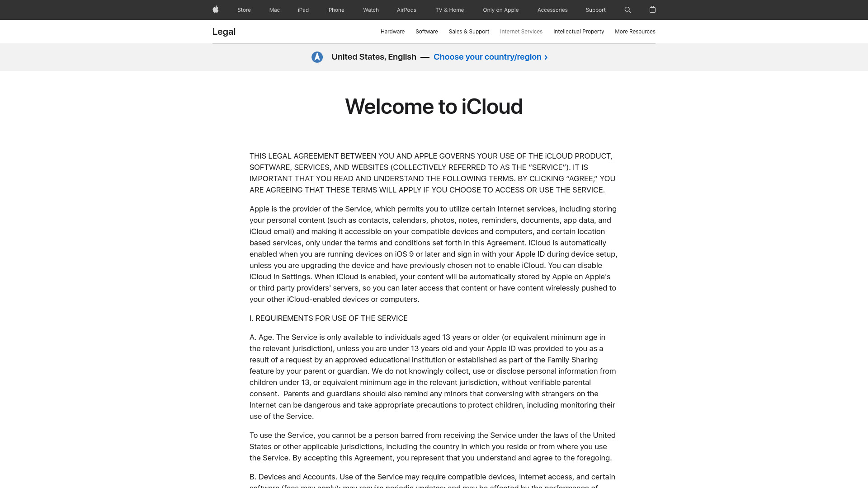
Task: Click 'I. REQUIREMENTS FOR USE OF THE SERVICE' heading
Action: [x=329, y=318]
